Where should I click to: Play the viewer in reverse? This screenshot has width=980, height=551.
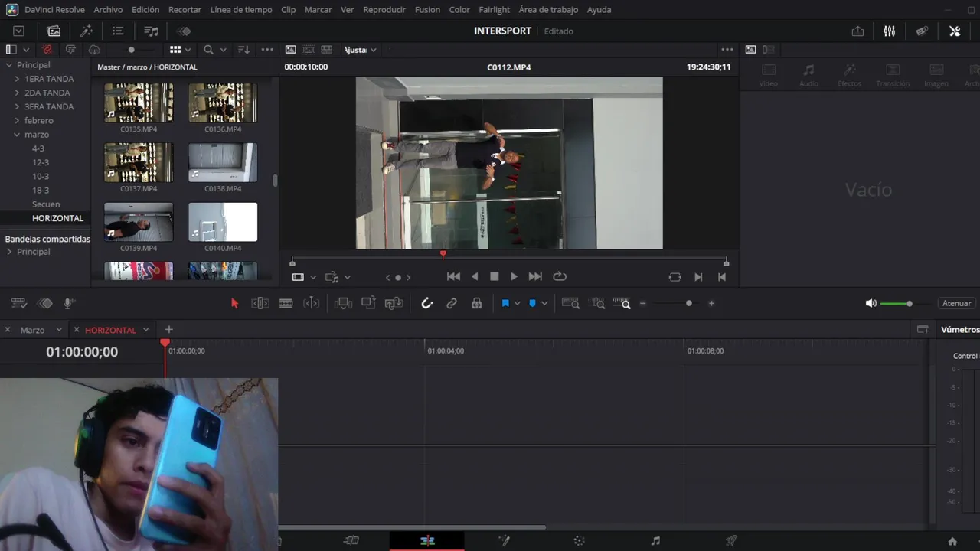(475, 276)
